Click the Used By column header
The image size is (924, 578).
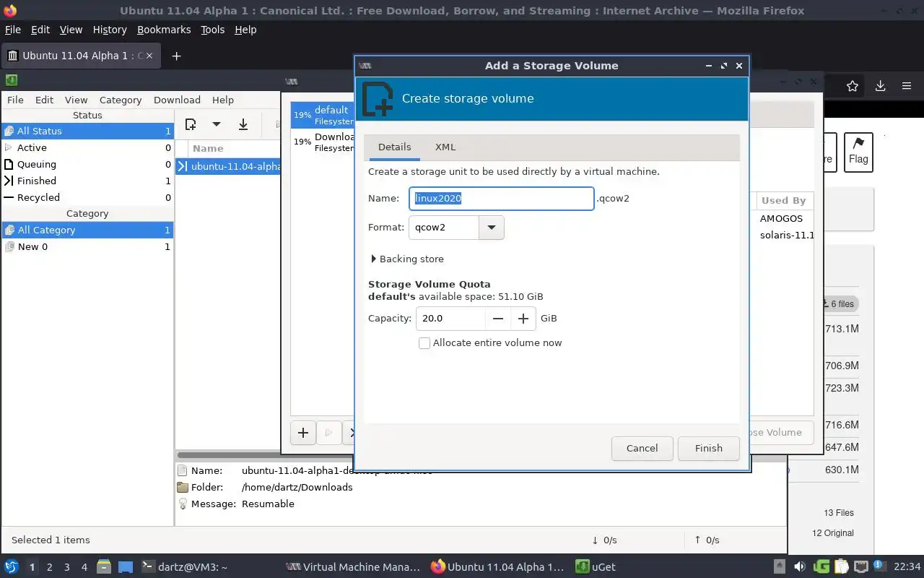783,200
